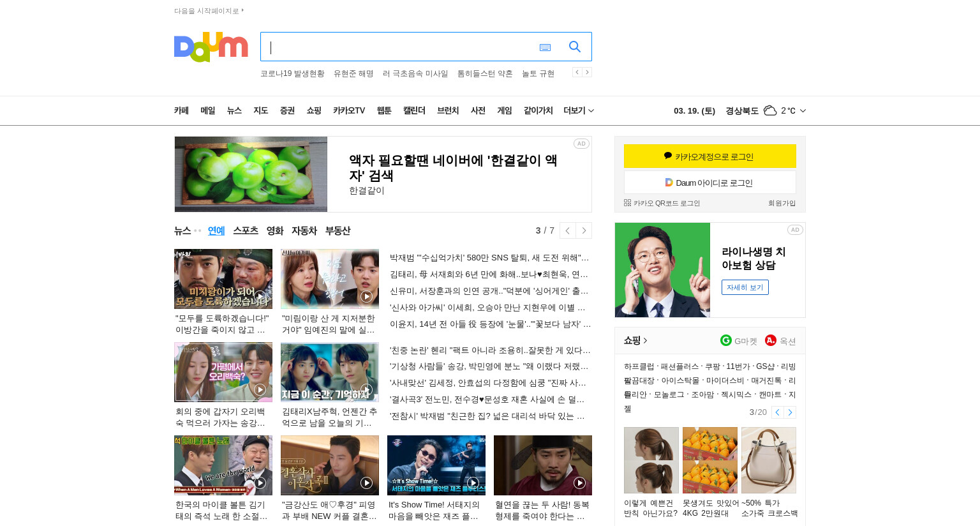
Task: Click the 쿠팡 shopping mall link
Action: click(x=713, y=366)
